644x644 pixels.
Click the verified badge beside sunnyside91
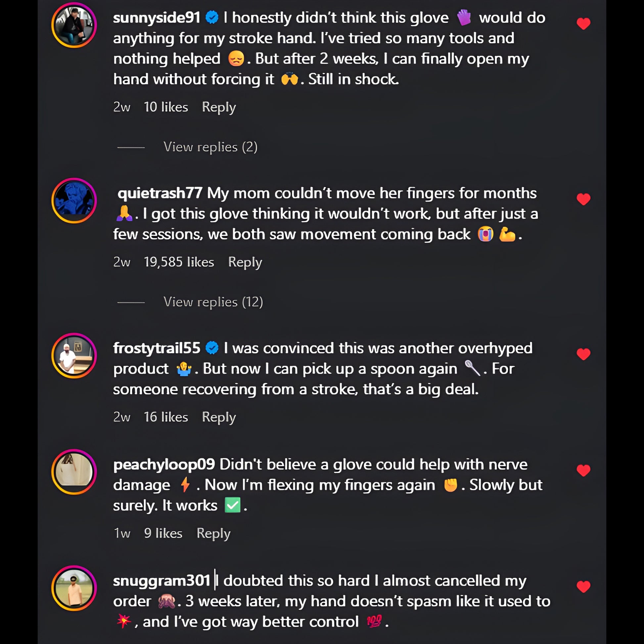[x=212, y=17]
